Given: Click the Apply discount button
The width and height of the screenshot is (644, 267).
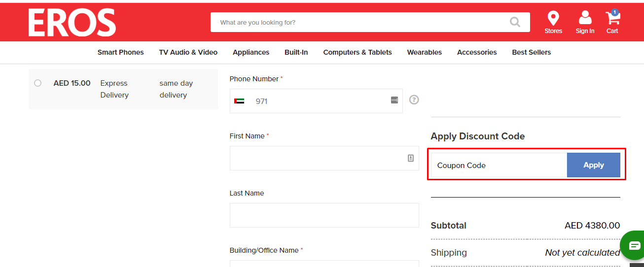Looking at the screenshot, I should coord(594,165).
